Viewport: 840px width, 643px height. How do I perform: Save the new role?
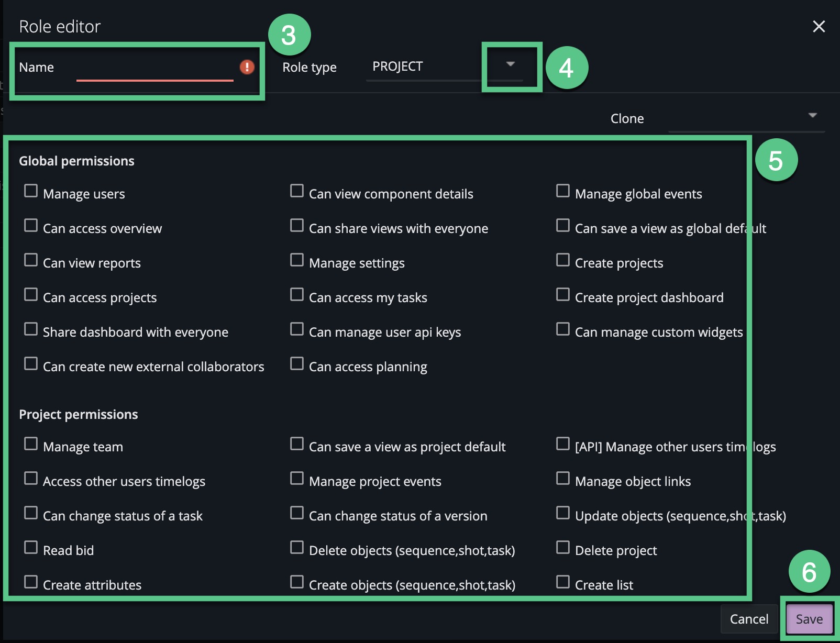click(x=809, y=618)
